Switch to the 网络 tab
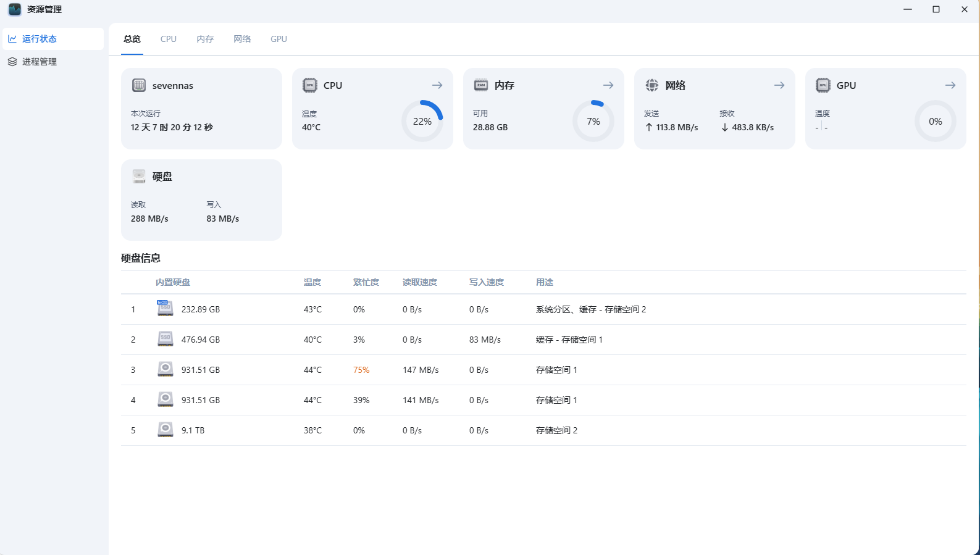Screen dimensions: 980x555 pyautogui.click(x=242, y=39)
